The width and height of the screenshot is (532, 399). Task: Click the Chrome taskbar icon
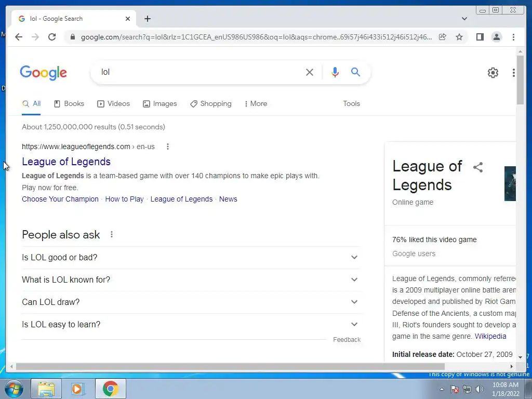pyautogui.click(x=110, y=389)
